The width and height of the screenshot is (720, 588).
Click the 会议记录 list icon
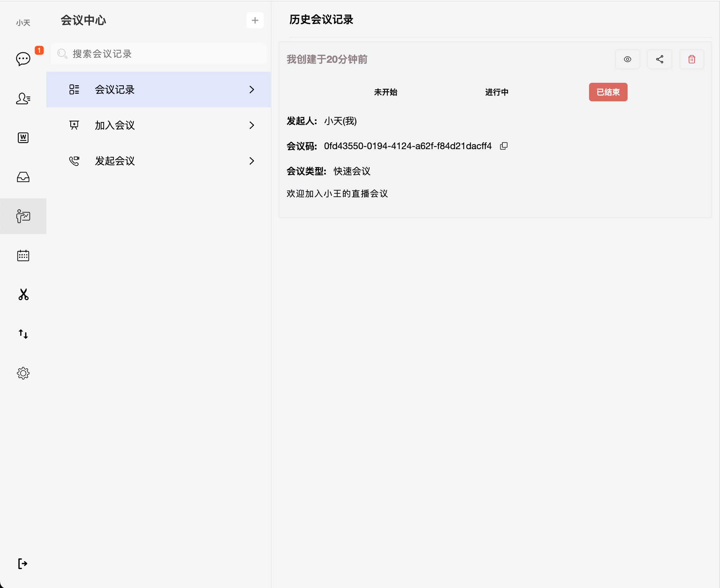74,90
